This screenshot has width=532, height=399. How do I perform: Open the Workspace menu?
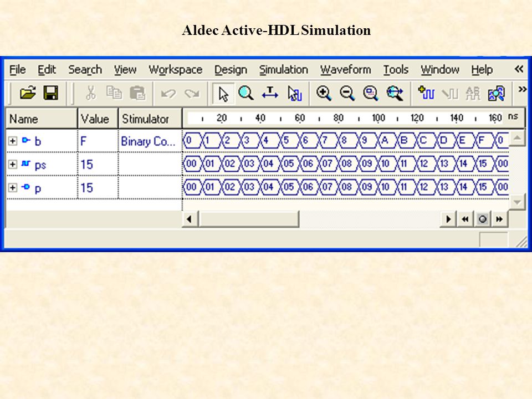click(x=176, y=70)
